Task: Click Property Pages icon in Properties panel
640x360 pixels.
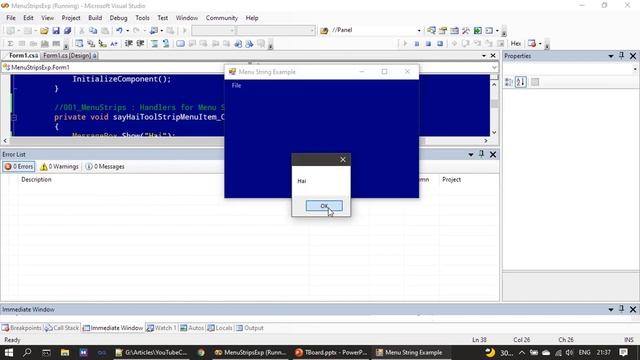Action: coord(535,82)
